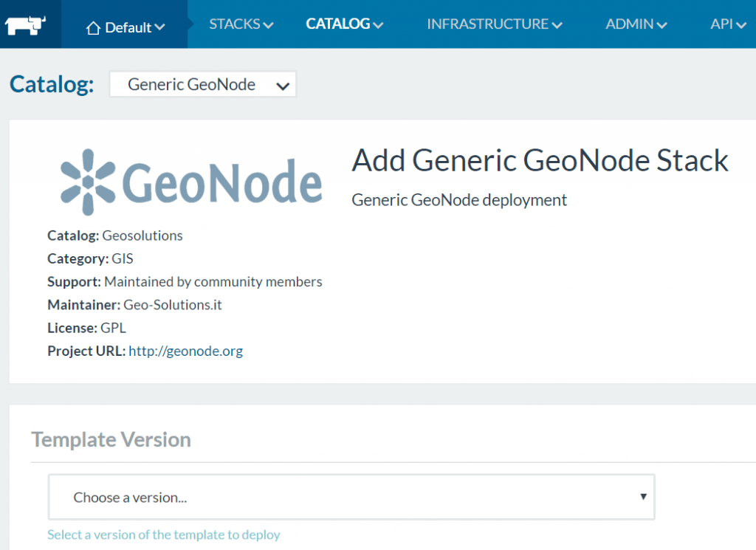The height and width of the screenshot is (550, 756).
Task: Open the Default environment switcher
Action: coord(126,24)
